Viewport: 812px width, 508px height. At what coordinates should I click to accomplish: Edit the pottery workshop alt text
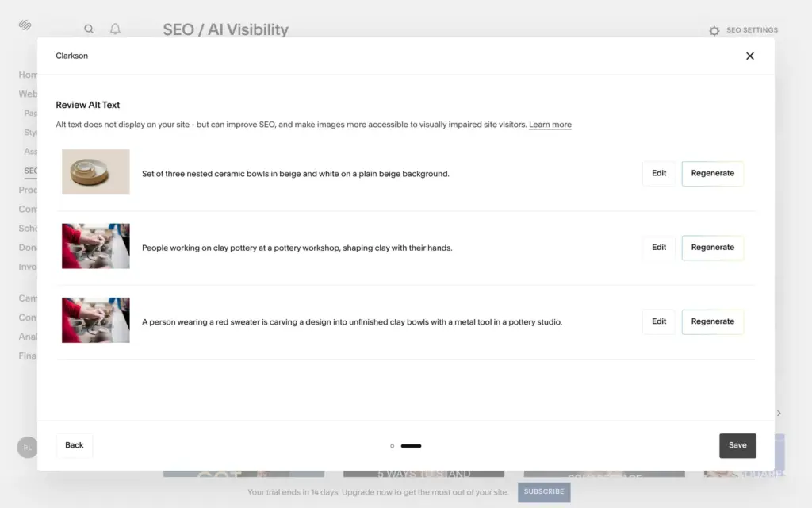(x=659, y=248)
